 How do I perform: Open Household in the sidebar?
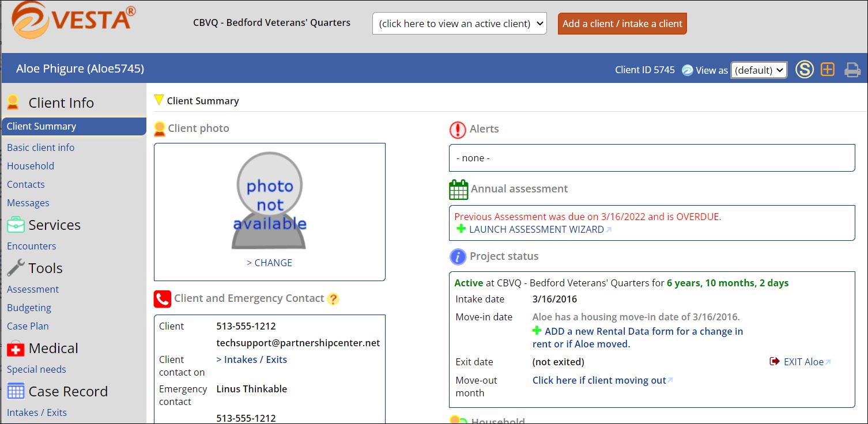click(31, 166)
